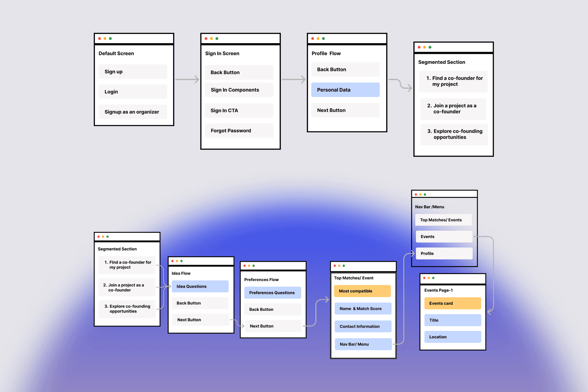The width and height of the screenshot is (588, 392).
Task: Click Title in Events Page-1
Action: 453,320
